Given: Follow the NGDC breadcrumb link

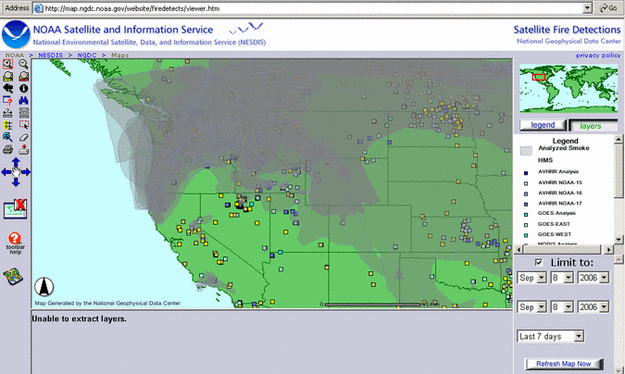Looking at the screenshot, I should coord(87,55).
